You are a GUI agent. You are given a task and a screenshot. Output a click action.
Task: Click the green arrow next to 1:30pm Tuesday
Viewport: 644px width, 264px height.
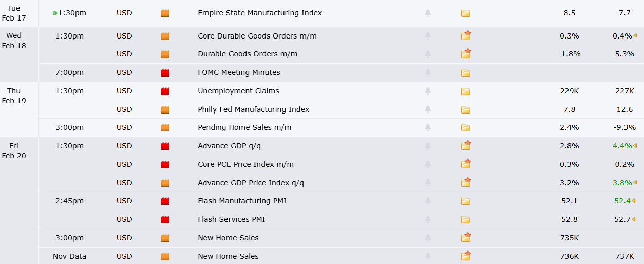55,13
